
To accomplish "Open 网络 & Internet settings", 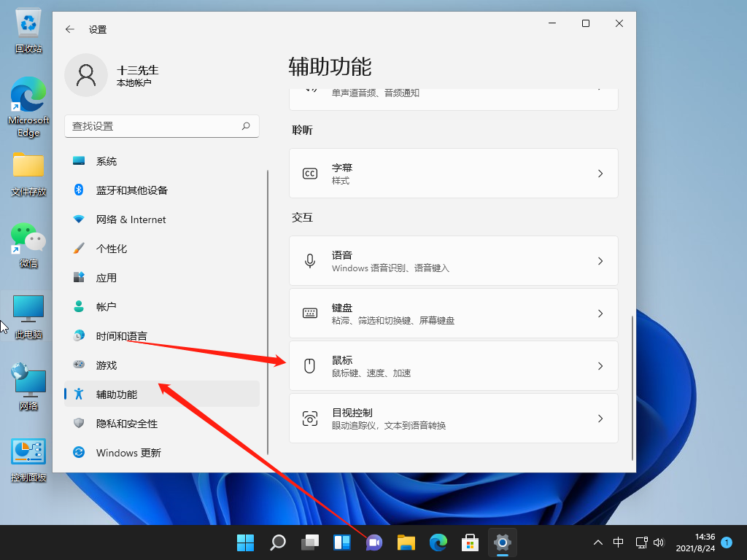I will (79, 219).
